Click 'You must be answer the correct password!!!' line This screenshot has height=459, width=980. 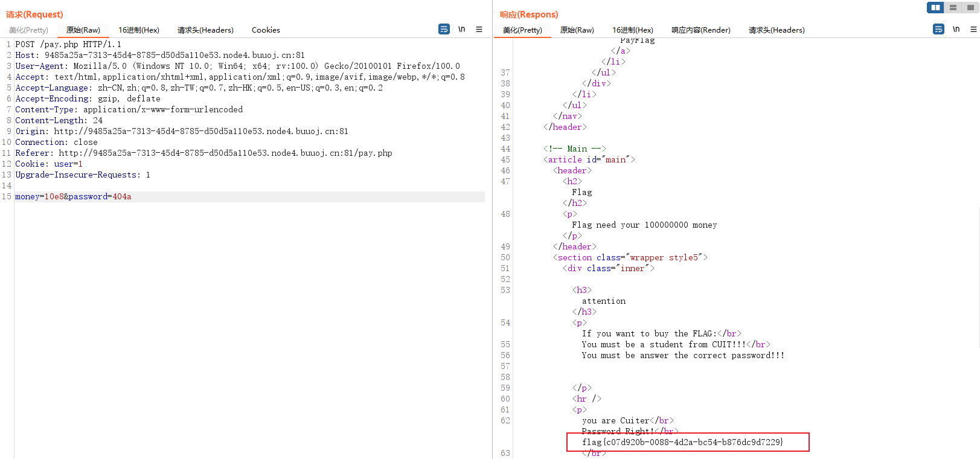click(x=683, y=355)
